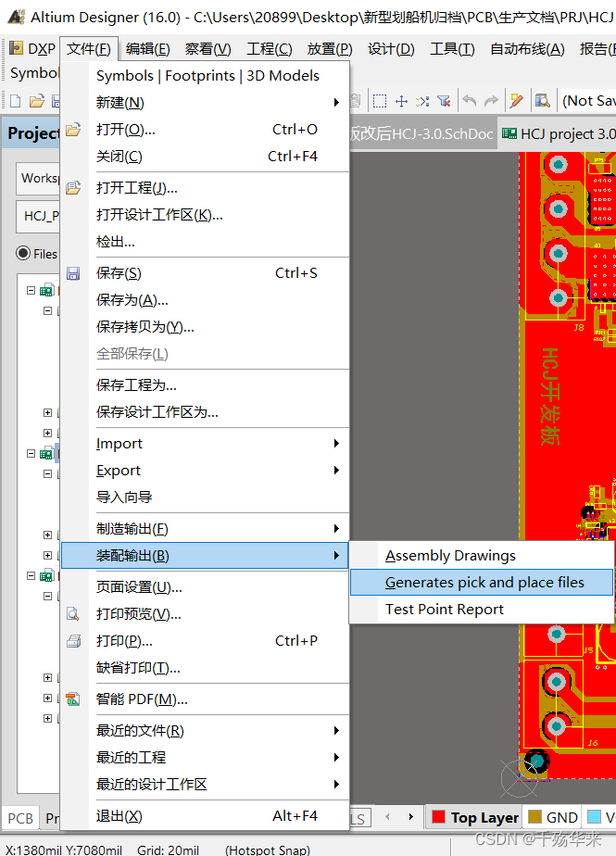Screen dimensions: 616x856
Task: Click the Top Layer red color swatch
Action: click(x=438, y=817)
